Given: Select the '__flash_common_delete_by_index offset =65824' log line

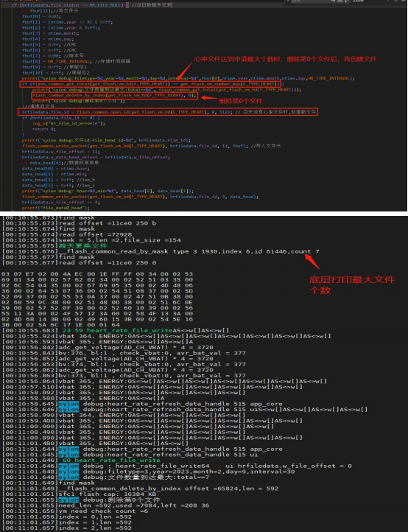Looking at the screenshot, I should tap(140, 489).
